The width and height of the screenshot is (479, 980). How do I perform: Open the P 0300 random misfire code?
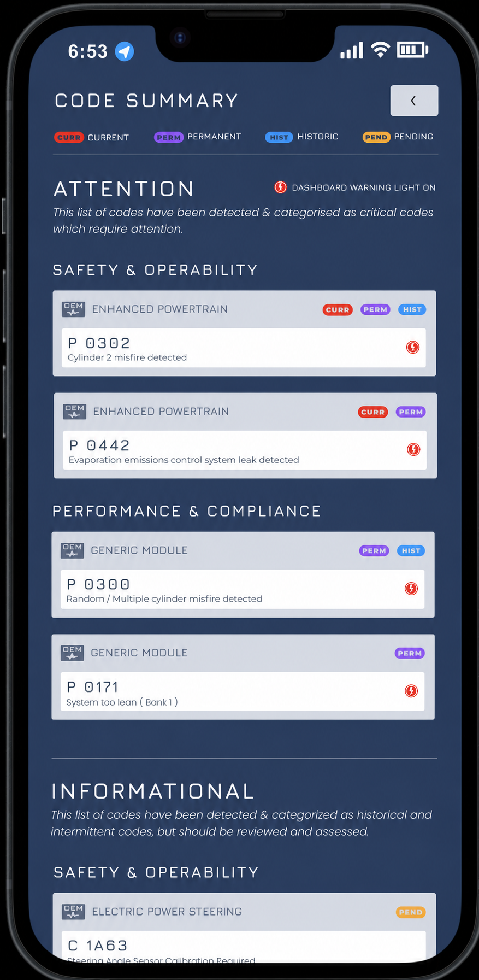(243, 589)
